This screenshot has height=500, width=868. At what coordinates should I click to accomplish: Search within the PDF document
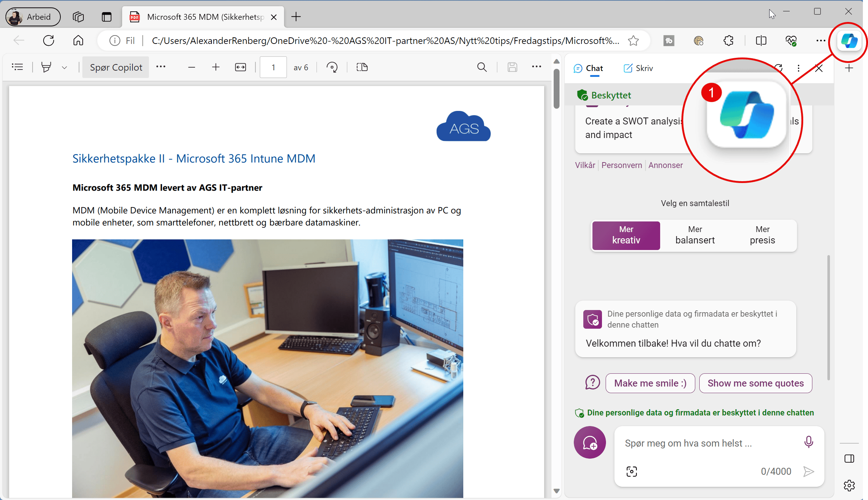482,67
